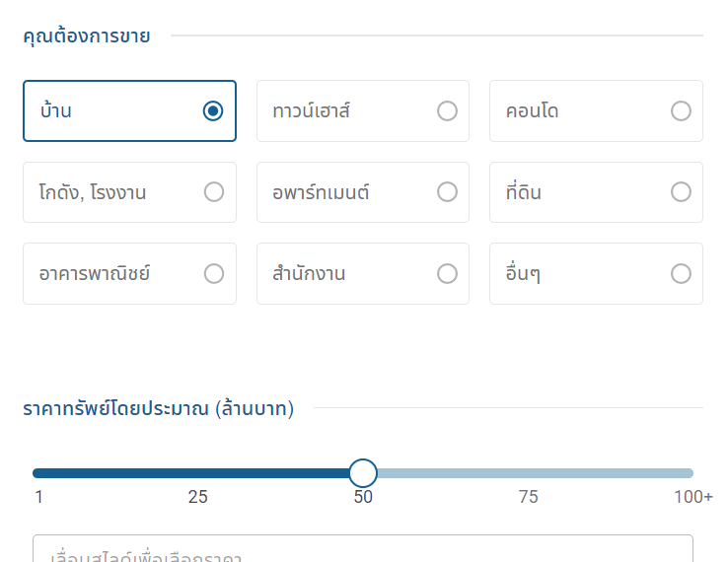
Task: Click the คอนโด option label text
Action: point(532,111)
